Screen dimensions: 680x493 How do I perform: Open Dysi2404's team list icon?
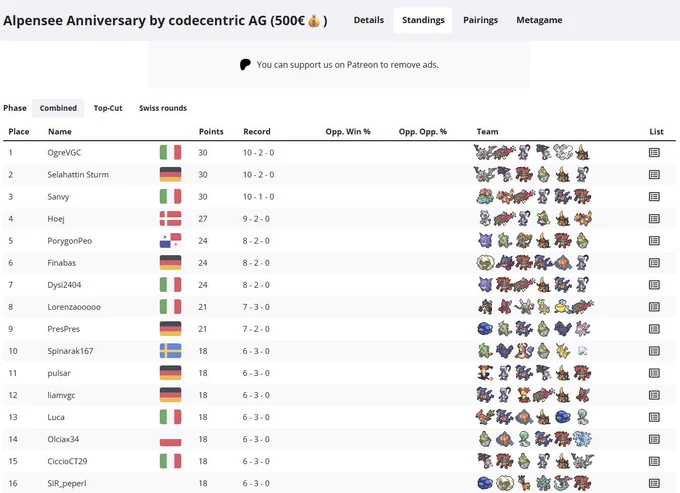pos(654,285)
